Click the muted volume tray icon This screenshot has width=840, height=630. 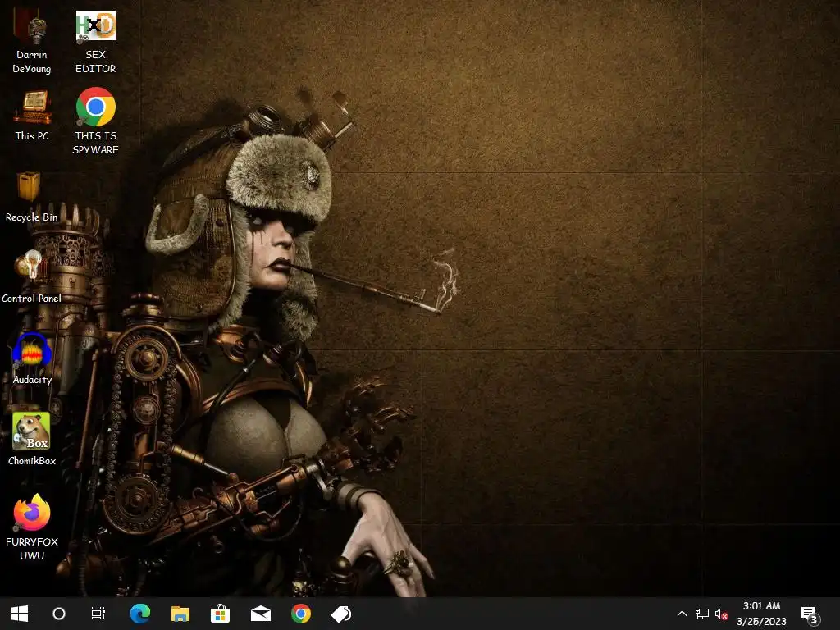tap(721, 614)
